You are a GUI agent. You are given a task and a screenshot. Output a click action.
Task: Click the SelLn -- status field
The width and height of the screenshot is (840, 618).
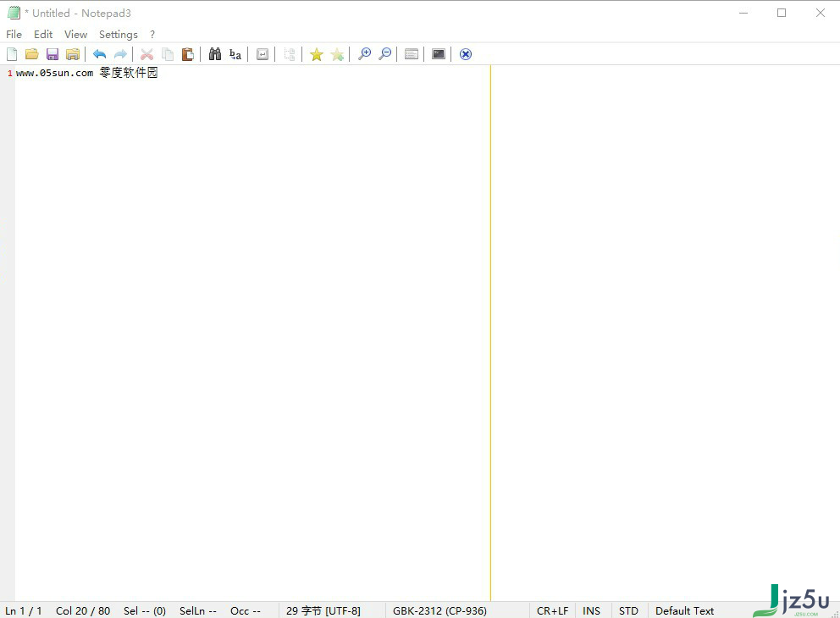[198, 610]
